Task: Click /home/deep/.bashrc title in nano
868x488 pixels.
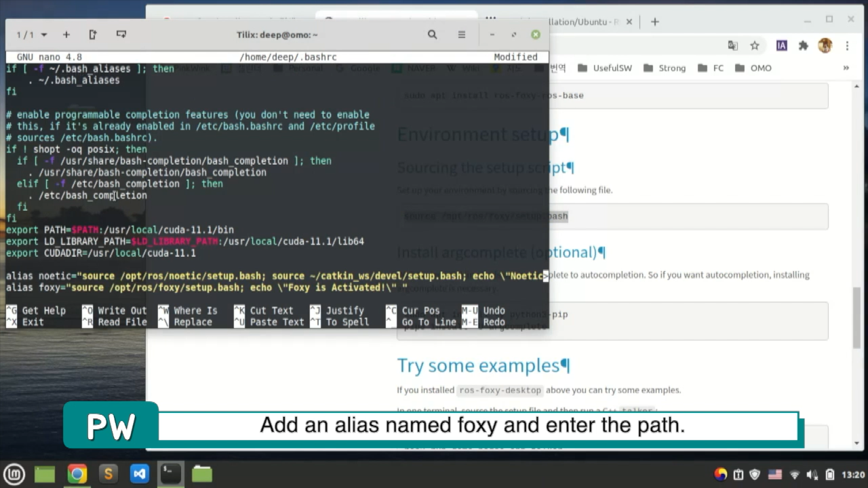Action: click(288, 57)
